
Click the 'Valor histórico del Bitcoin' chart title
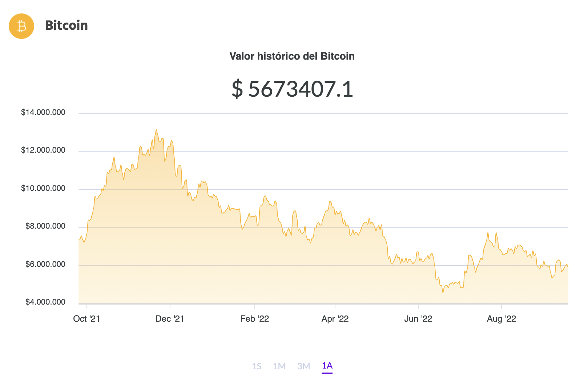(x=292, y=56)
